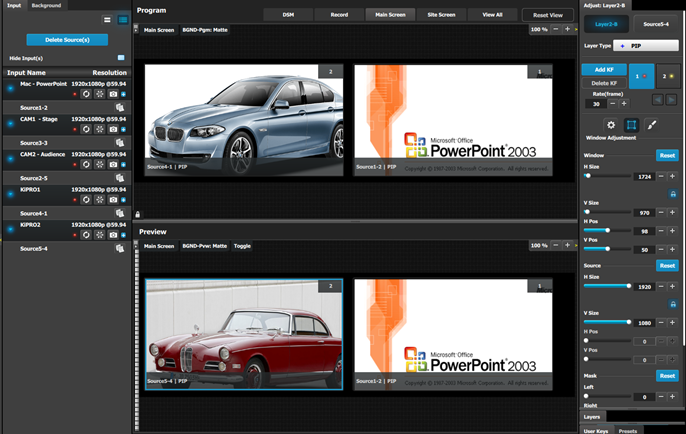Toggle Hide Input(s) checkbox

(x=121, y=58)
